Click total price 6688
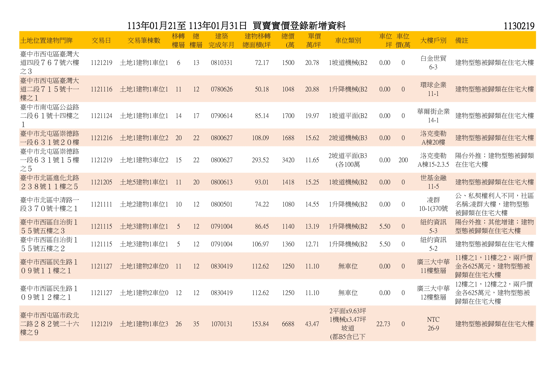Viewport: 555px width, 392px height. coord(288,324)
